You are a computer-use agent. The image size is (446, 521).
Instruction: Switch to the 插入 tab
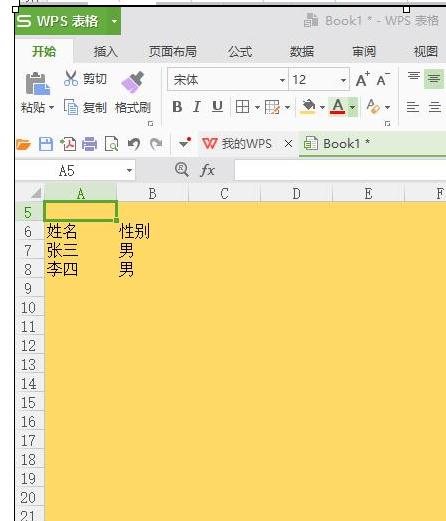(106, 52)
